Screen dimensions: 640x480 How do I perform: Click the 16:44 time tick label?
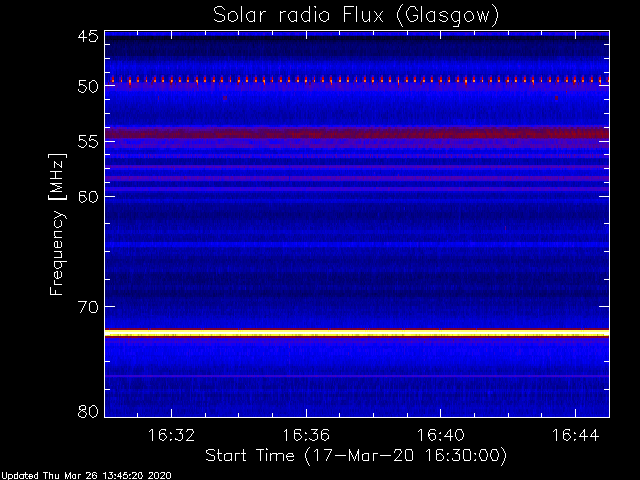576,435
